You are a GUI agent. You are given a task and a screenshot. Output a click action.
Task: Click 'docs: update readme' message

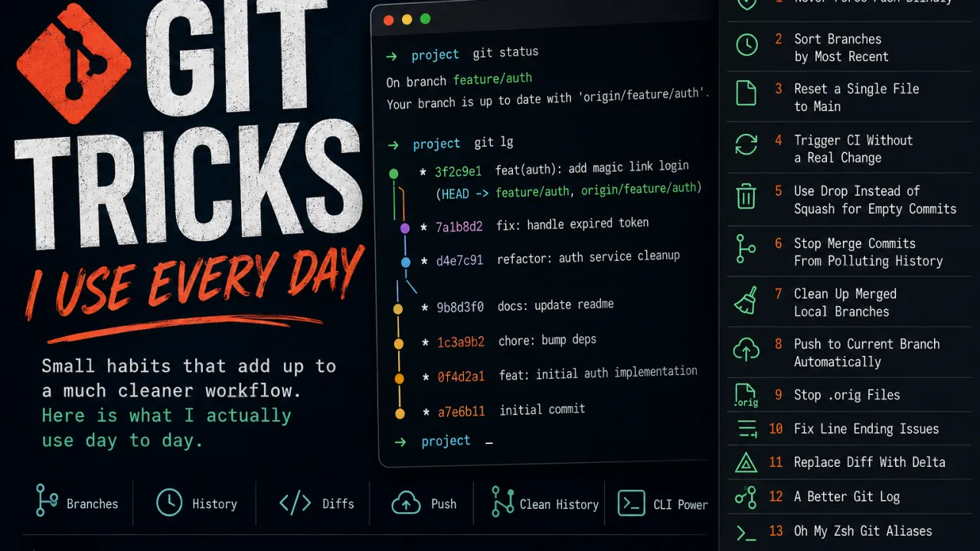coord(556,305)
